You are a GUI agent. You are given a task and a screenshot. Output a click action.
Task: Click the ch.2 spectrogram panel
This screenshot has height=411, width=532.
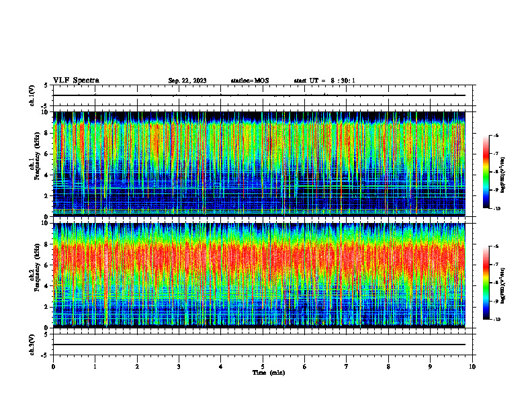[x=259, y=275]
